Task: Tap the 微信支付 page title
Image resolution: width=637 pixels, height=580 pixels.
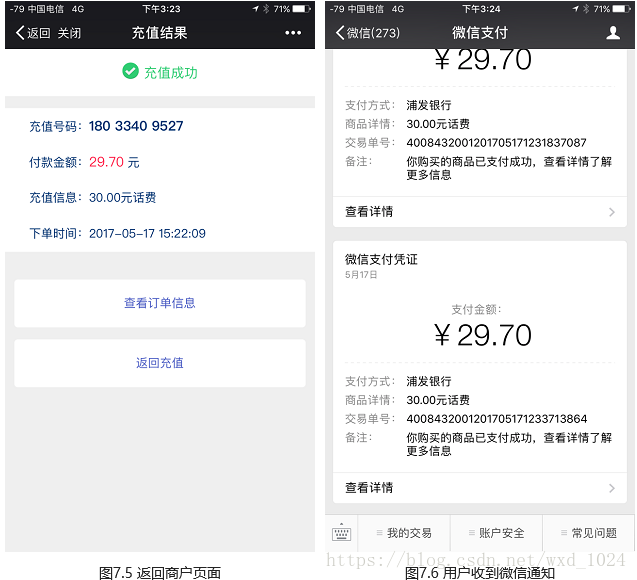Action: click(480, 33)
